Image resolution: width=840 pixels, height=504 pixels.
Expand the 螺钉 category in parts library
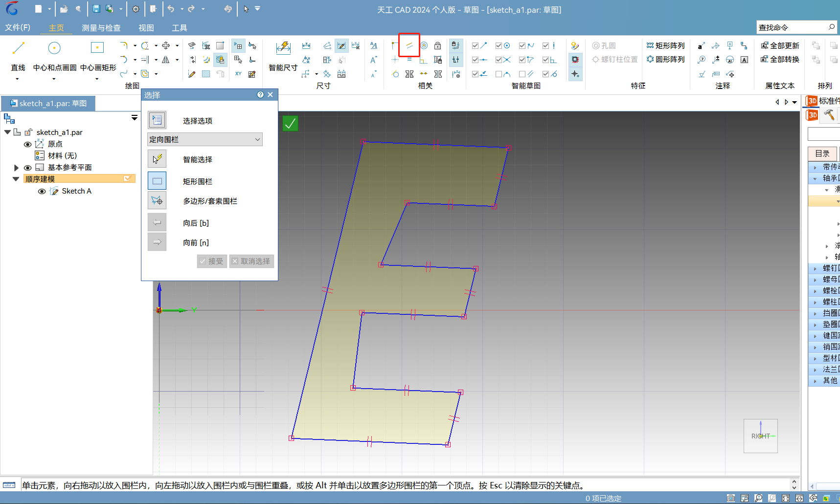click(x=815, y=268)
